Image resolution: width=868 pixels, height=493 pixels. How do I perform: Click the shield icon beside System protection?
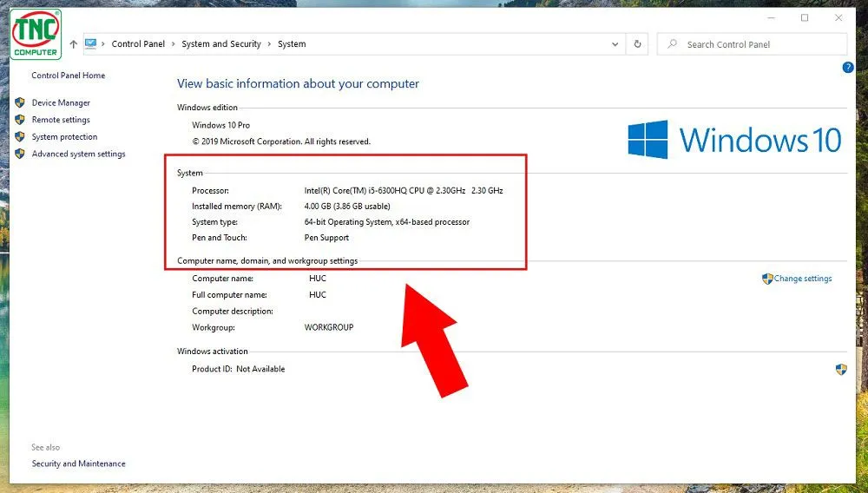19,137
